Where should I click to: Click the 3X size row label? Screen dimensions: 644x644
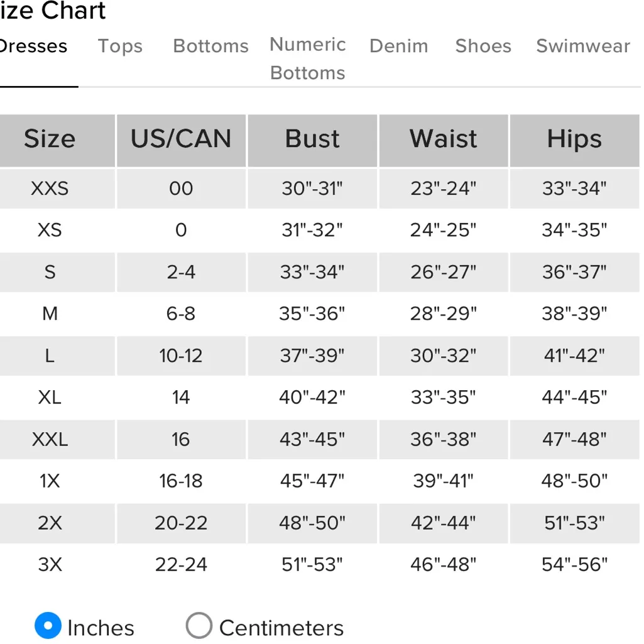click(x=50, y=564)
